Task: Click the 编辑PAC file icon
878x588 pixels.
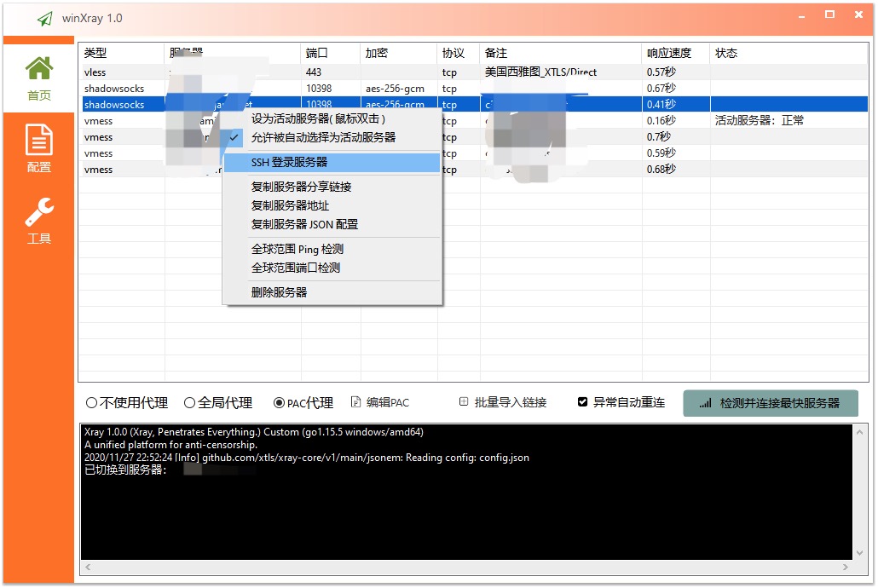Action: pyautogui.click(x=355, y=402)
